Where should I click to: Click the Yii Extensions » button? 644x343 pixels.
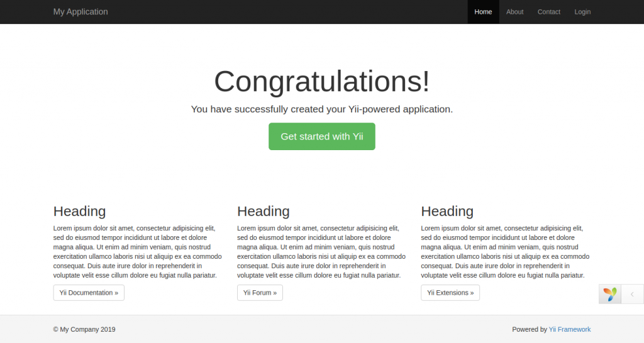(x=450, y=293)
